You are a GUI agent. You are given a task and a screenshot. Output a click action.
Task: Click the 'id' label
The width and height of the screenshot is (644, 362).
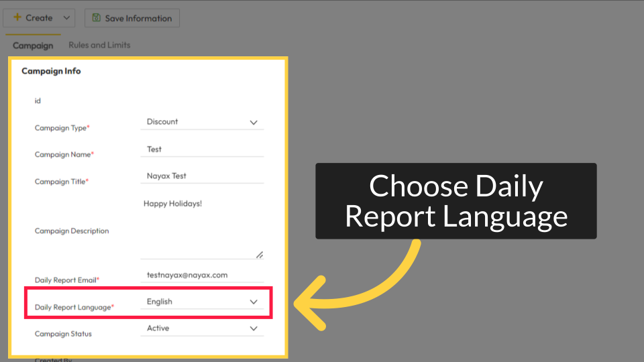(x=38, y=101)
